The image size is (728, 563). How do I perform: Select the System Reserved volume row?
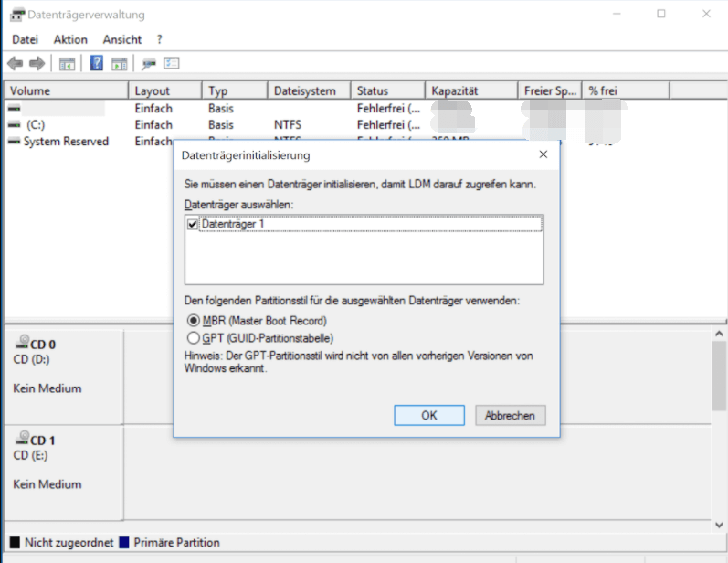tap(66, 142)
